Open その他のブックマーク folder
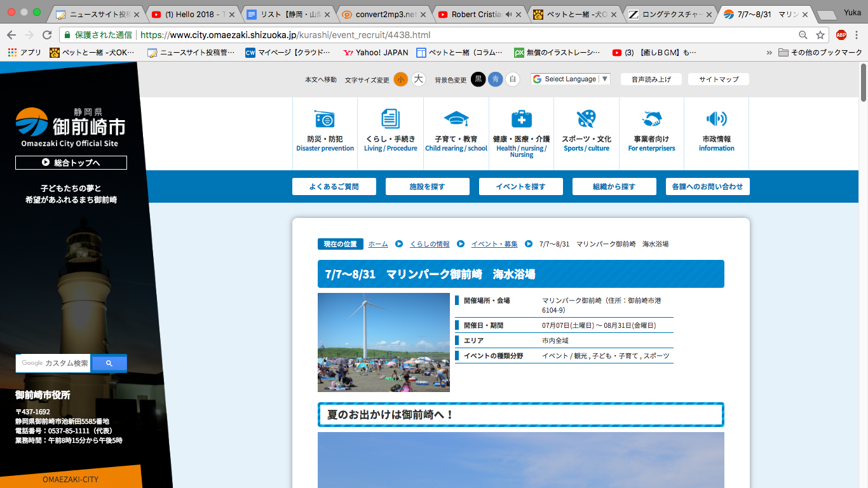Image resolution: width=868 pixels, height=488 pixels. click(x=820, y=53)
